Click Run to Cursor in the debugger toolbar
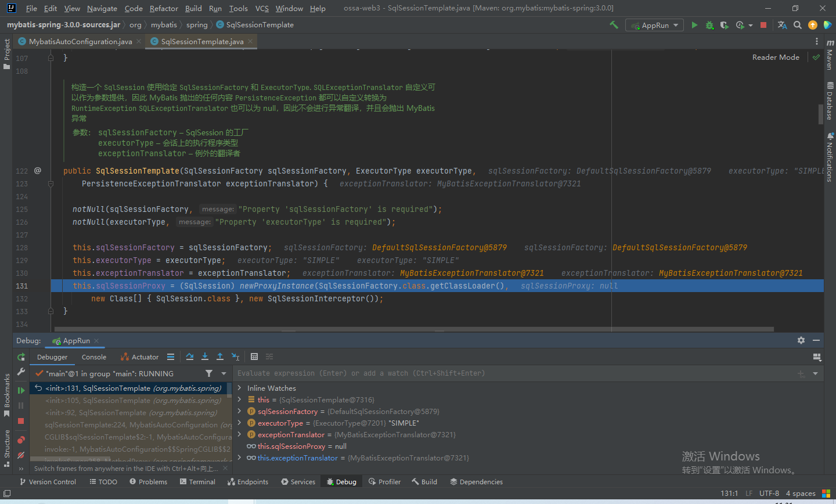Image resolution: width=836 pixels, height=504 pixels. (235, 357)
